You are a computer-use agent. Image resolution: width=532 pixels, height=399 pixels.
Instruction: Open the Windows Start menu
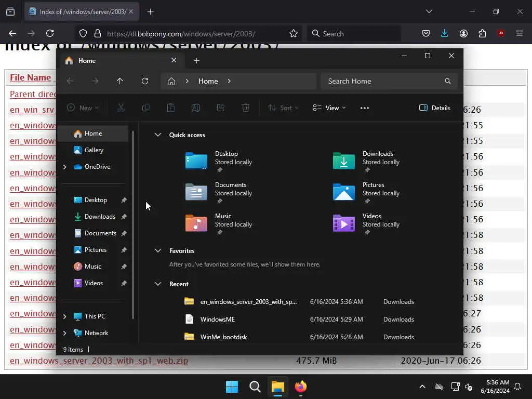click(232, 387)
